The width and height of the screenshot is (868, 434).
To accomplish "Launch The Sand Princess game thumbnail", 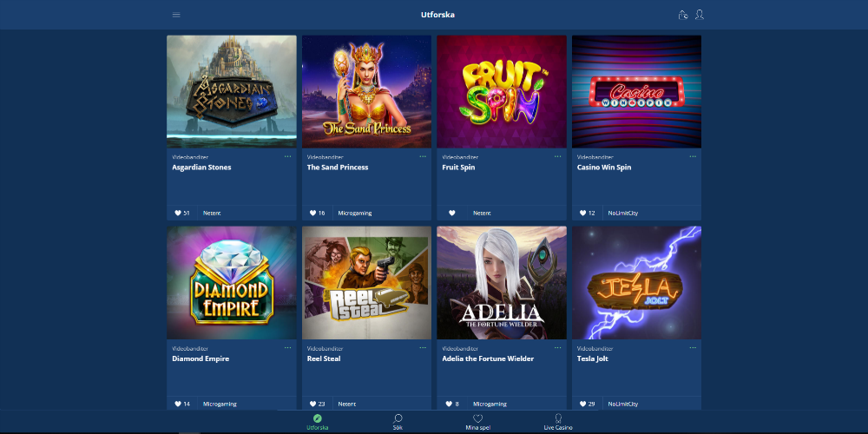I will [x=366, y=92].
